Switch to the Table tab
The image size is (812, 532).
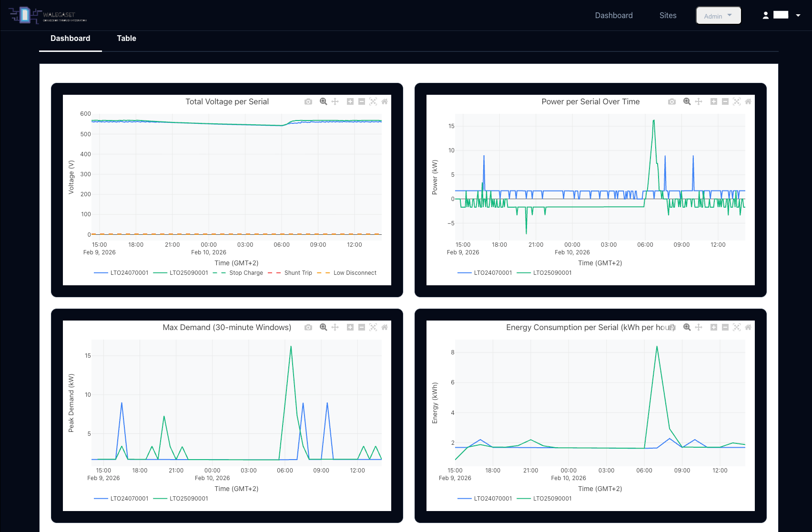coord(127,39)
